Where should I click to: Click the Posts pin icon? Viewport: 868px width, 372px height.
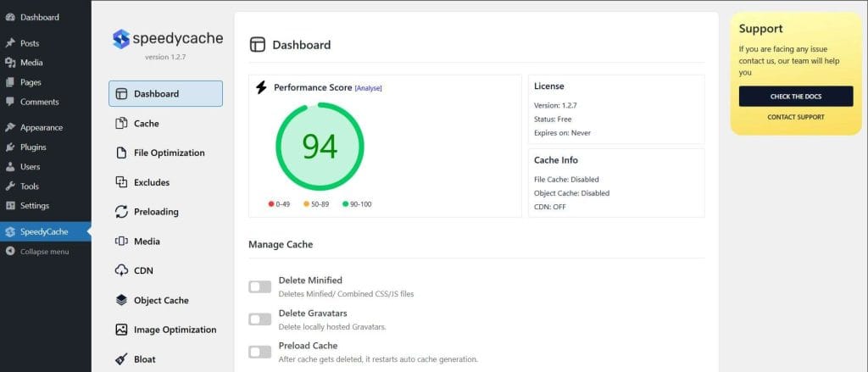tap(10, 43)
